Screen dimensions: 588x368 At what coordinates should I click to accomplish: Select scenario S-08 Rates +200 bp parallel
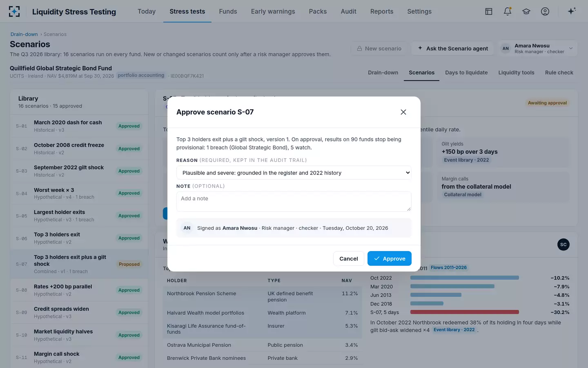(79, 290)
